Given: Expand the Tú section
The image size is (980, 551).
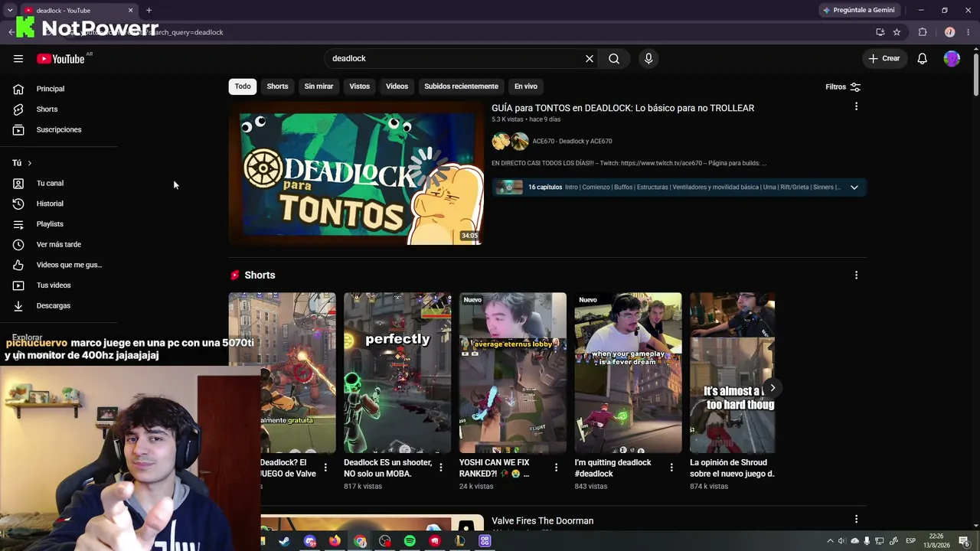Looking at the screenshot, I should click(22, 163).
